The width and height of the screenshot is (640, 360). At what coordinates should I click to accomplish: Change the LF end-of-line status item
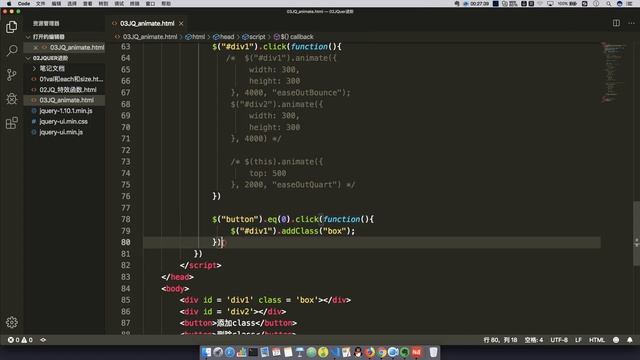click(578, 340)
